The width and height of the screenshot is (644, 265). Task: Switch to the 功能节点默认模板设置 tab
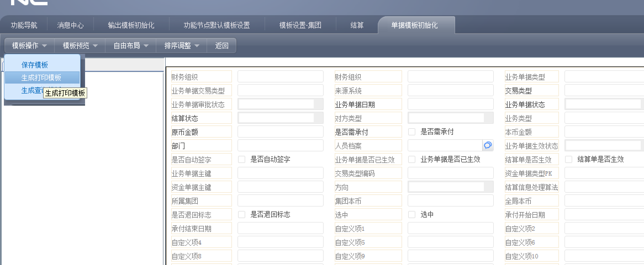pos(217,25)
